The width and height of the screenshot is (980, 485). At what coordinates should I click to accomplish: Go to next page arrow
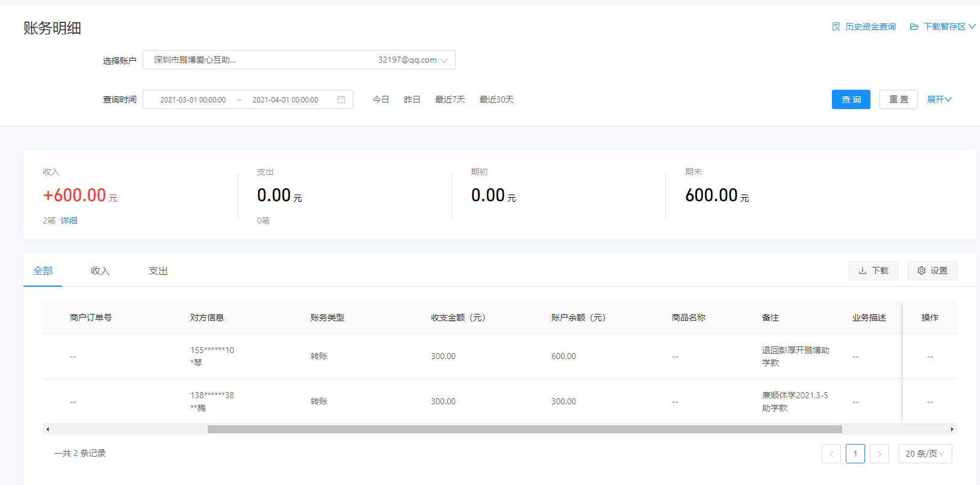point(879,454)
